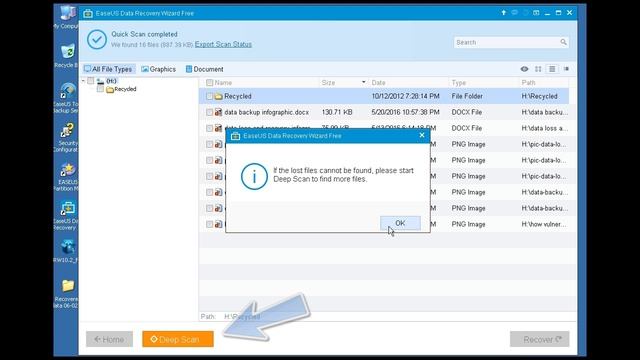The width and height of the screenshot is (640, 360).
Task: Click the 'File Folder' type cell
Action: [x=467, y=96]
